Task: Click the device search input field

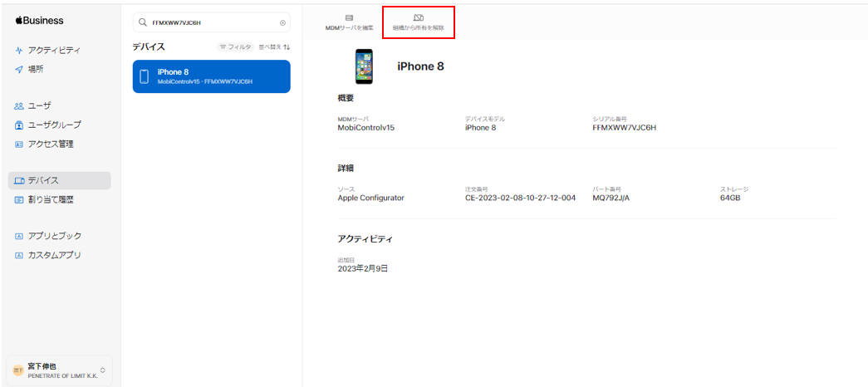Action: click(x=212, y=22)
